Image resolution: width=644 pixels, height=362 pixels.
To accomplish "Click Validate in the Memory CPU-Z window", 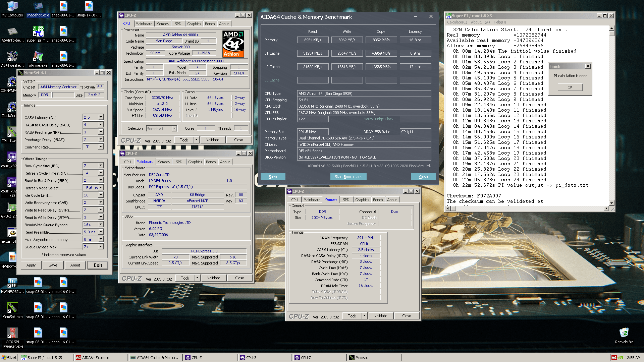I will pyautogui.click(x=381, y=316).
